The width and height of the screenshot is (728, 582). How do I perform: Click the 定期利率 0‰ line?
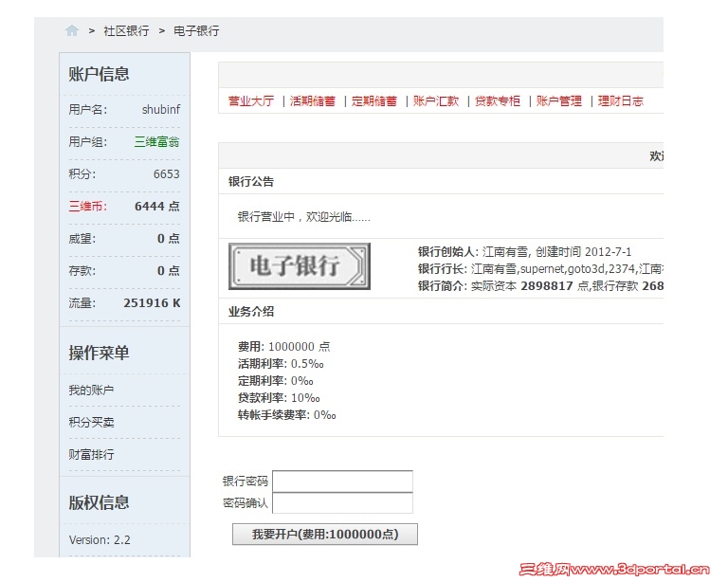pyautogui.click(x=276, y=381)
